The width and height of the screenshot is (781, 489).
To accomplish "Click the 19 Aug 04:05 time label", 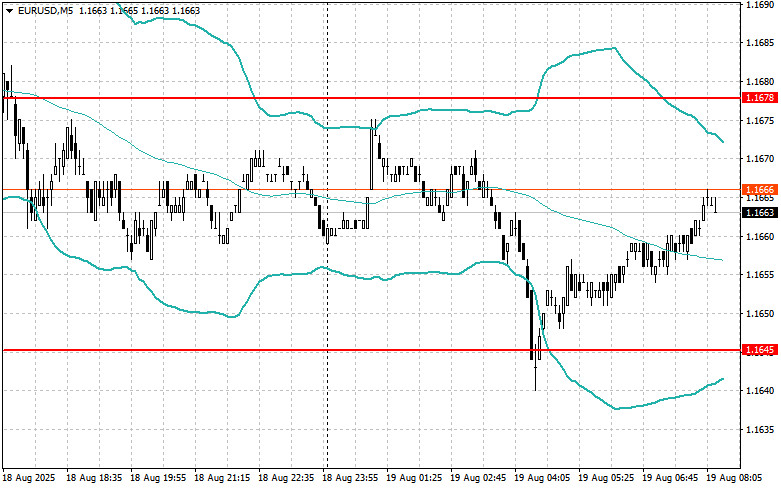I will tap(542, 478).
